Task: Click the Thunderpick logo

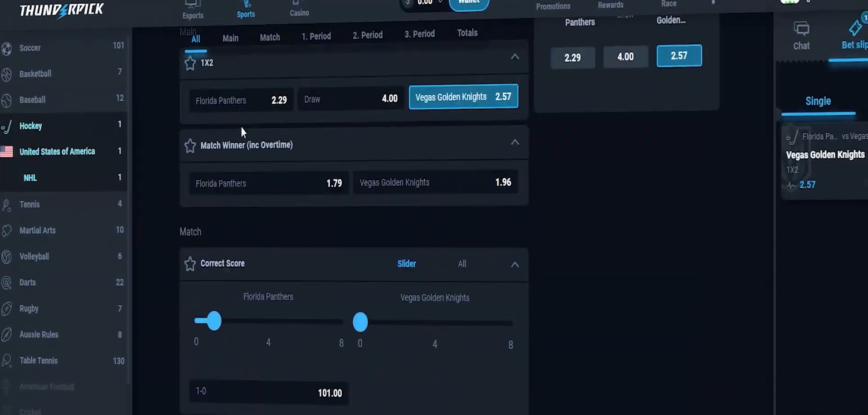Action: (62, 10)
